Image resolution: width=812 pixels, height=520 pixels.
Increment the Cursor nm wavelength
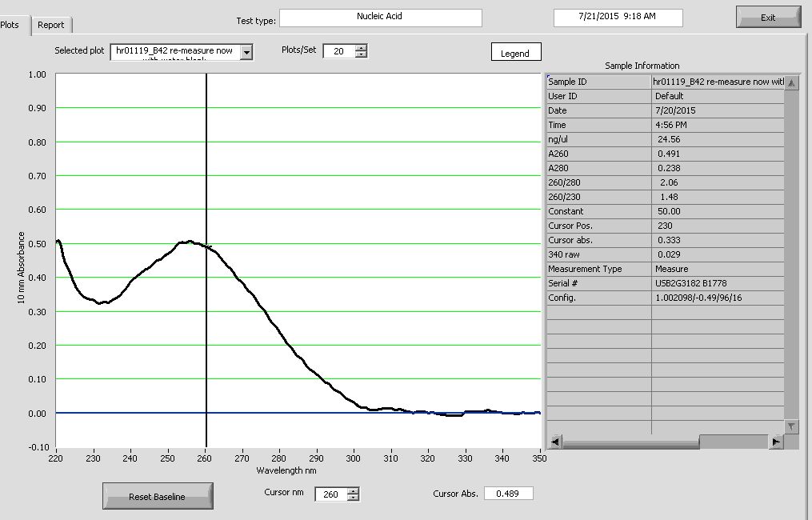[353, 490]
